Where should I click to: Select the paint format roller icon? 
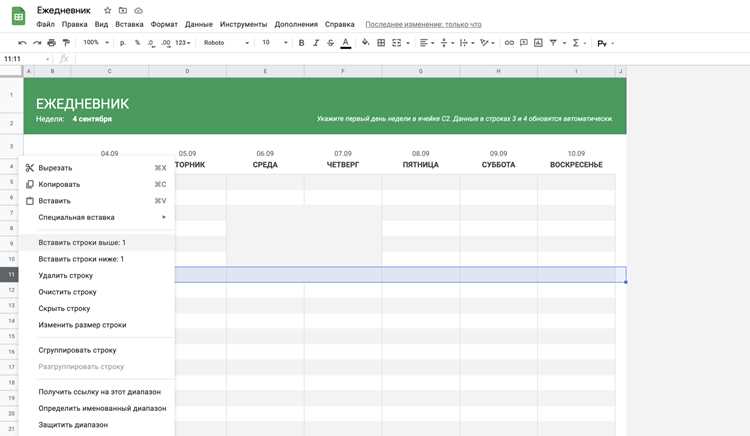[x=66, y=43]
